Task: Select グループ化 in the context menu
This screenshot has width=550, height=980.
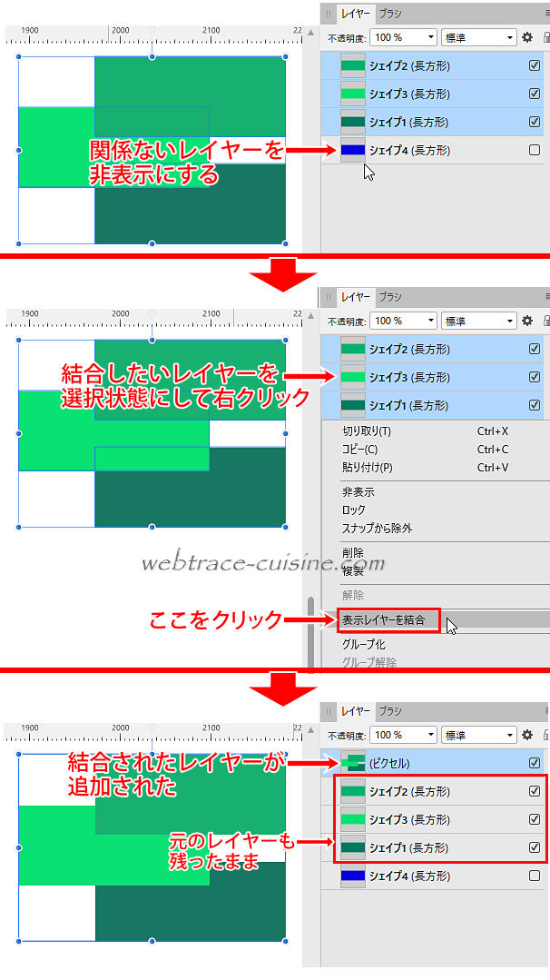Action: coord(363,644)
